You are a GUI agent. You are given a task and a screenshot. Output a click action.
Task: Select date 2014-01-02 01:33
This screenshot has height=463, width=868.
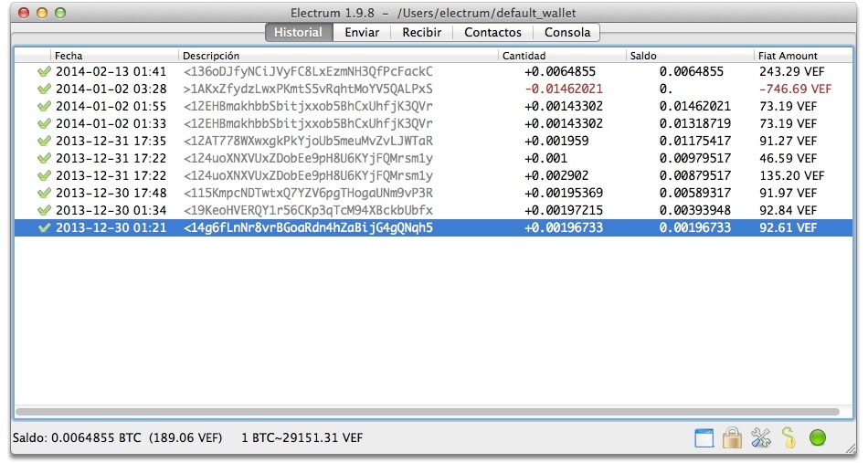[111, 123]
